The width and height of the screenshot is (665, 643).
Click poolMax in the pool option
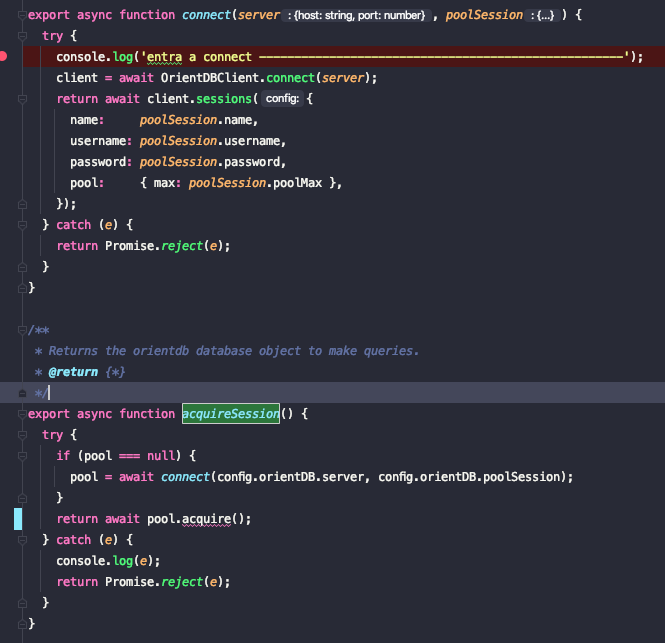click(x=297, y=183)
